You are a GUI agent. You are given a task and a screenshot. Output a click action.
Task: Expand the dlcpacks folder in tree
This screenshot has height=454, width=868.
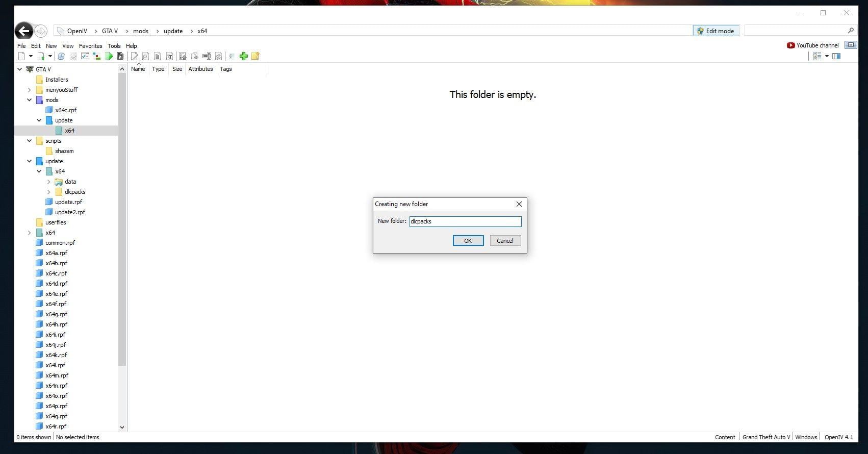point(49,192)
